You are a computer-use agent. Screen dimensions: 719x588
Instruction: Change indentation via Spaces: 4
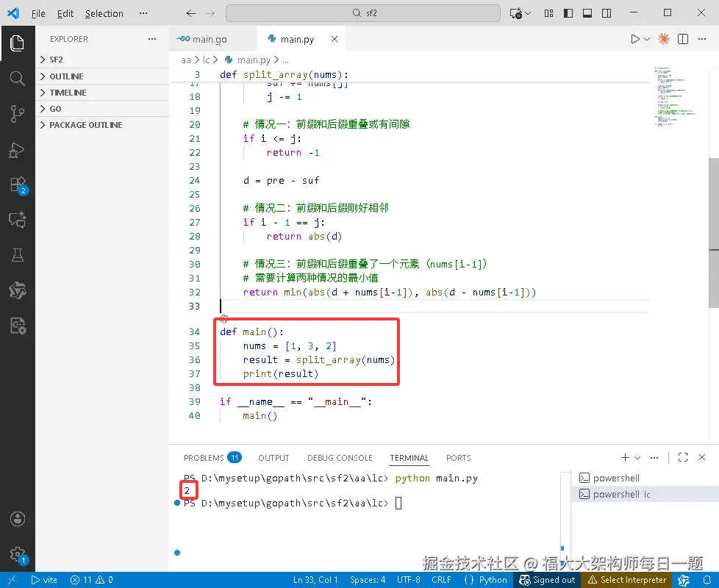(368, 580)
